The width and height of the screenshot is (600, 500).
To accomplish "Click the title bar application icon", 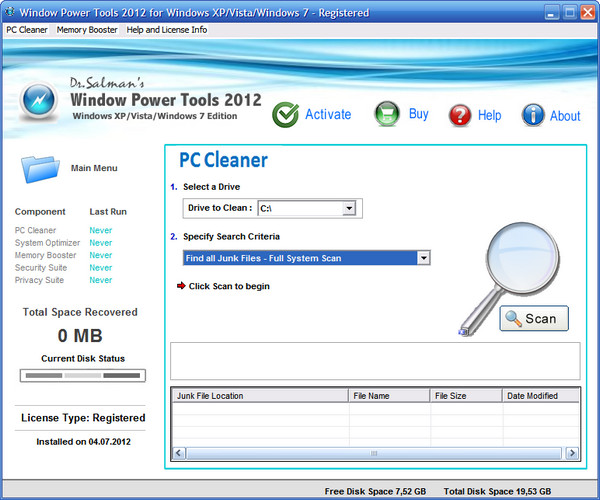I will coord(11,13).
